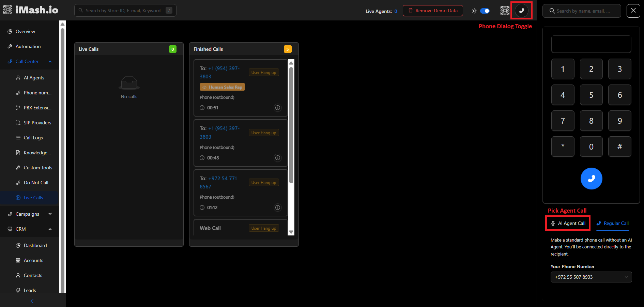
Task: Select the AI Agent Call tab
Action: [568, 223]
